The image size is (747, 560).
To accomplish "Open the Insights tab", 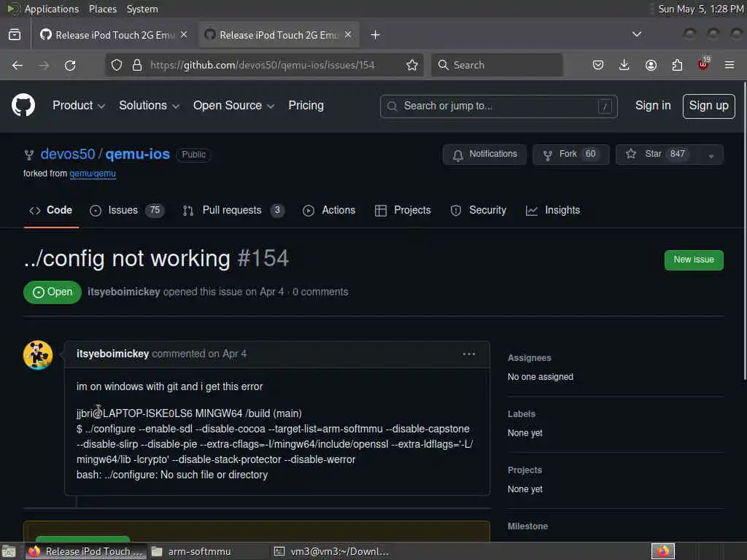I will (553, 211).
